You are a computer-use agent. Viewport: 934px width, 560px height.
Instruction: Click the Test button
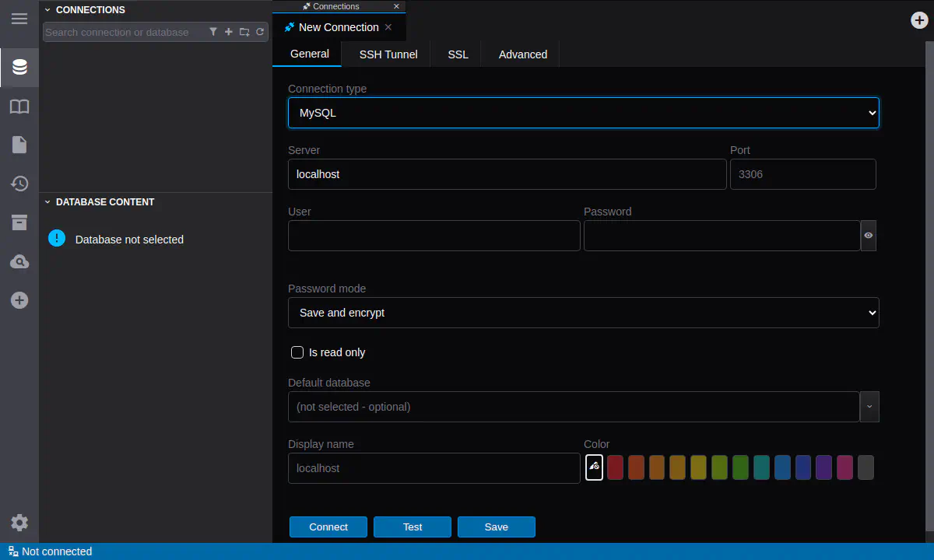click(x=413, y=527)
